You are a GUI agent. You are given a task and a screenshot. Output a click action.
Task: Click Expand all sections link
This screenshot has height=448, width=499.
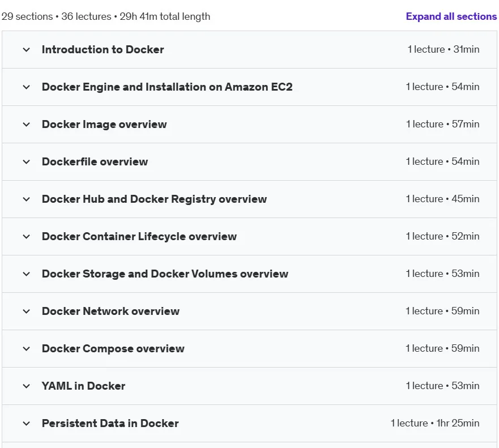tap(451, 16)
